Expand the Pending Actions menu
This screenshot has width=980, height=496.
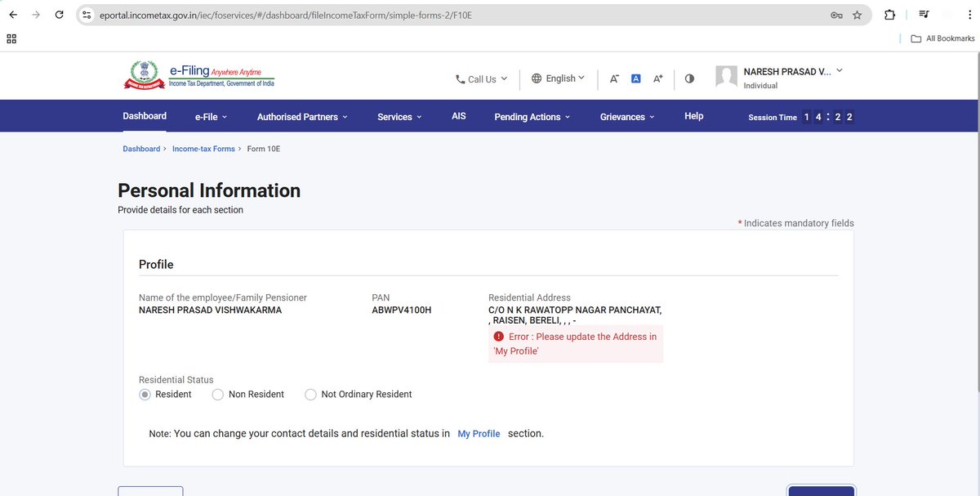(x=532, y=117)
